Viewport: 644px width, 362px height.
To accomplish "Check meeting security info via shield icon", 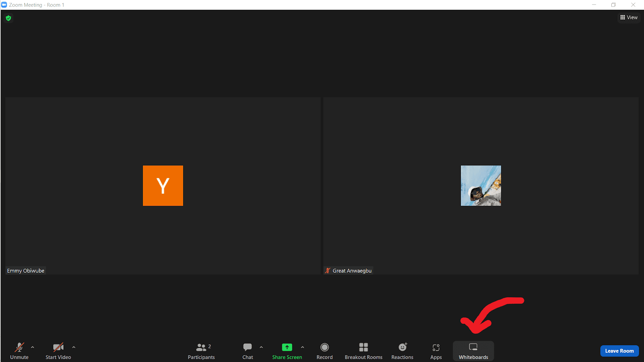I will (x=8, y=18).
